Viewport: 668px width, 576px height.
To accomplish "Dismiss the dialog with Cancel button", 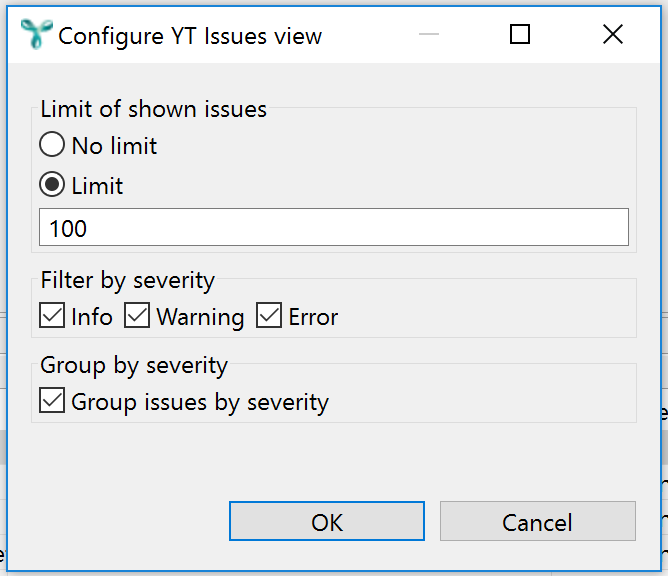I will 538,521.
